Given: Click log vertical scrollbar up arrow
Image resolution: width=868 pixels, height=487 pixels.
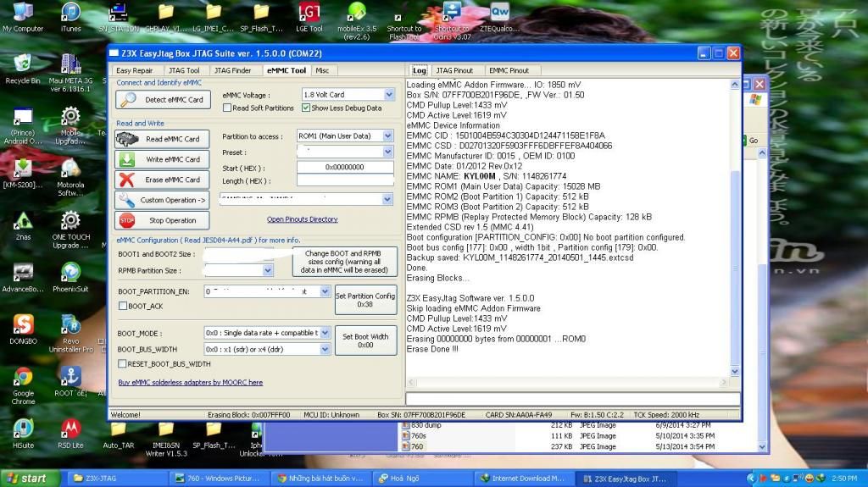Looking at the screenshot, I should (x=735, y=85).
